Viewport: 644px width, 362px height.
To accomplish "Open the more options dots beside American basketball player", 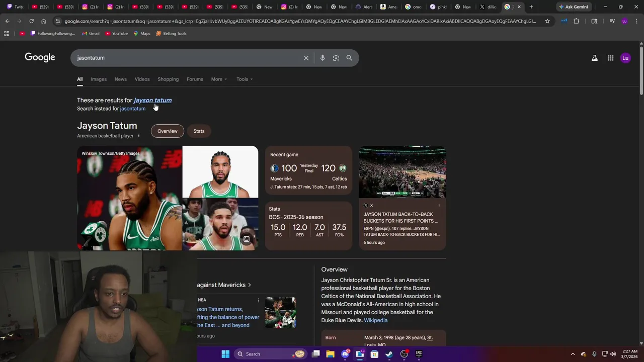I will (139, 136).
